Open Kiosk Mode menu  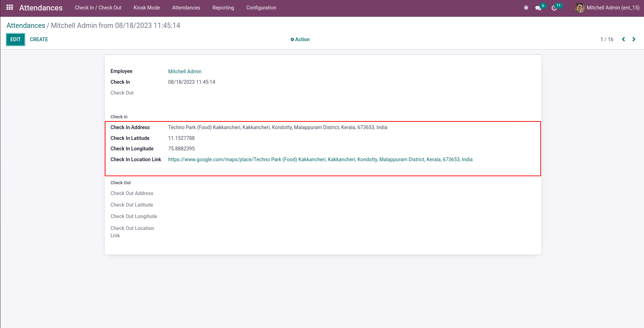tap(147, 8)
